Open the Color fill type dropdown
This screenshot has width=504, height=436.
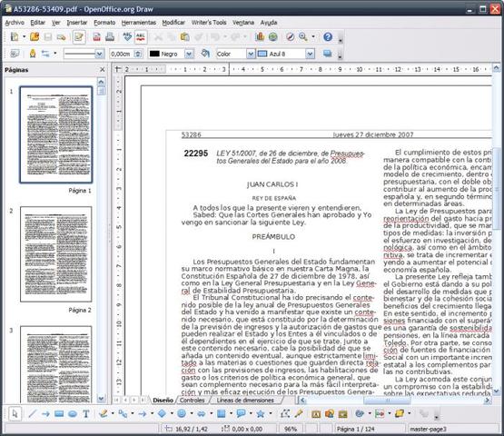coord(251,54)
